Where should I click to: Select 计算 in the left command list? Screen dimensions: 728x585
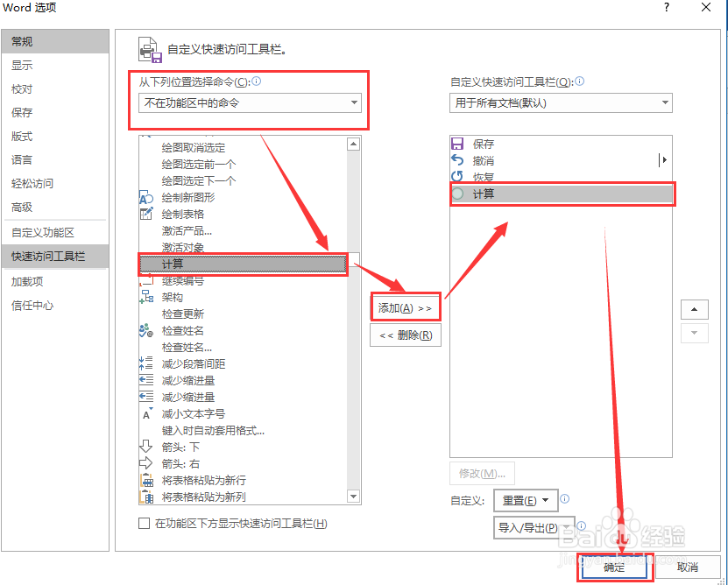243,264
